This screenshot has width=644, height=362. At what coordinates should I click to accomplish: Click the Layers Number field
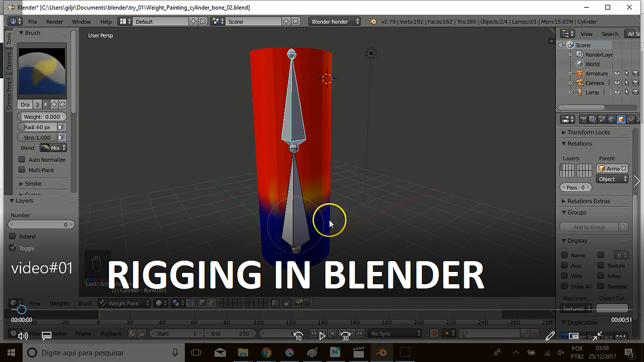click(42, 225)
